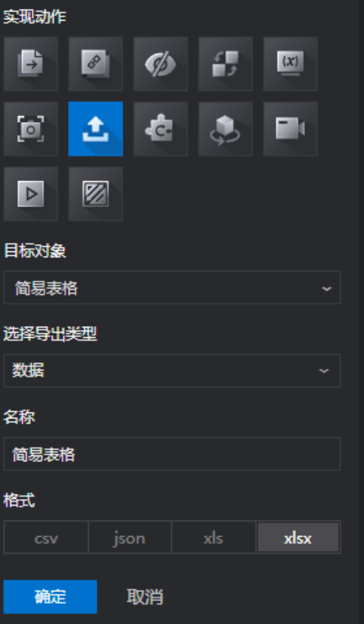Select the set variable (x) action icon
The width and height of the screenshot is (364, 624).
click(290, 64)
